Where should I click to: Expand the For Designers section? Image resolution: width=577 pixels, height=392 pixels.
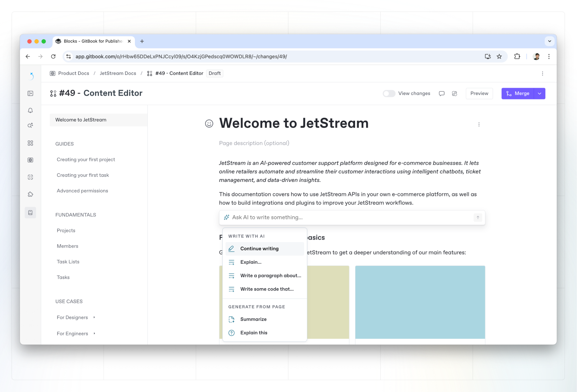click(94, 317)
